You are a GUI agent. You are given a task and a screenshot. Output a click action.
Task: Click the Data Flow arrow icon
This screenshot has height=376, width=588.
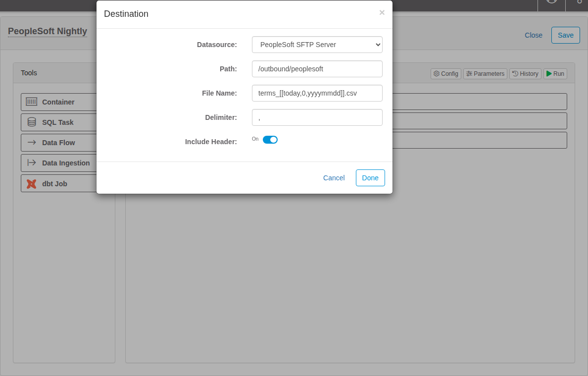32,143
